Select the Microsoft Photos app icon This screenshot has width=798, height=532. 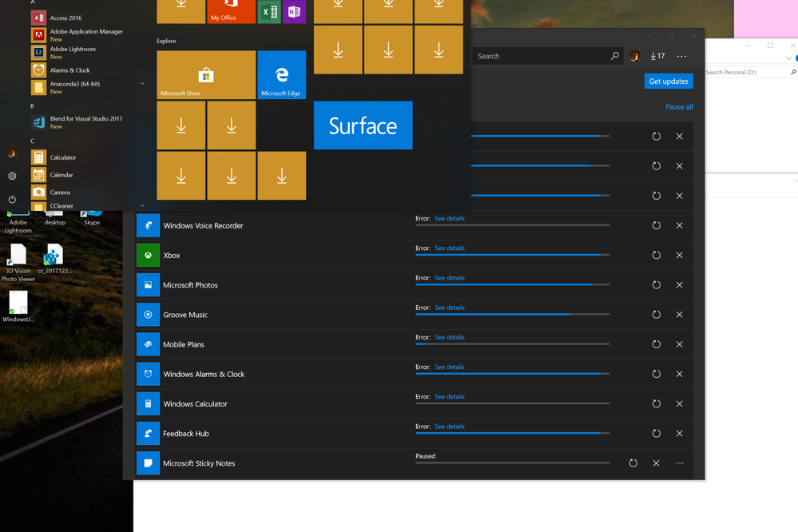[x=148, y=285]
